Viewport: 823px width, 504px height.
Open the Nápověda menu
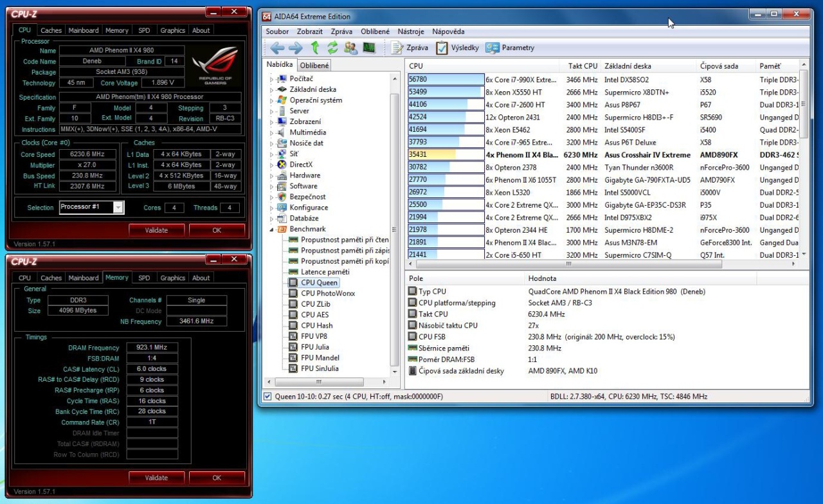click(448, 32)
